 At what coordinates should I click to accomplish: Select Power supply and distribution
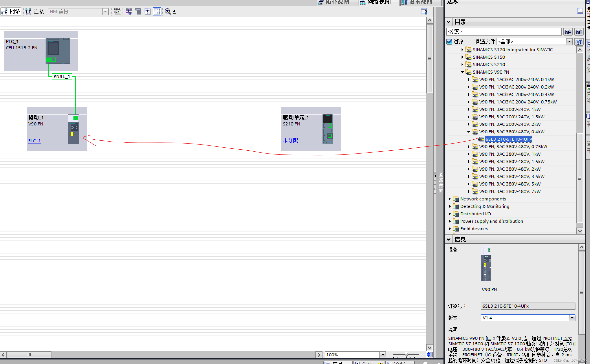(492, 221)
